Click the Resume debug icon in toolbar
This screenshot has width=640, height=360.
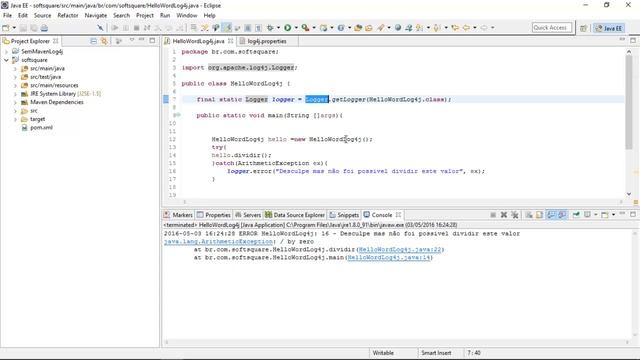(115, 28)
